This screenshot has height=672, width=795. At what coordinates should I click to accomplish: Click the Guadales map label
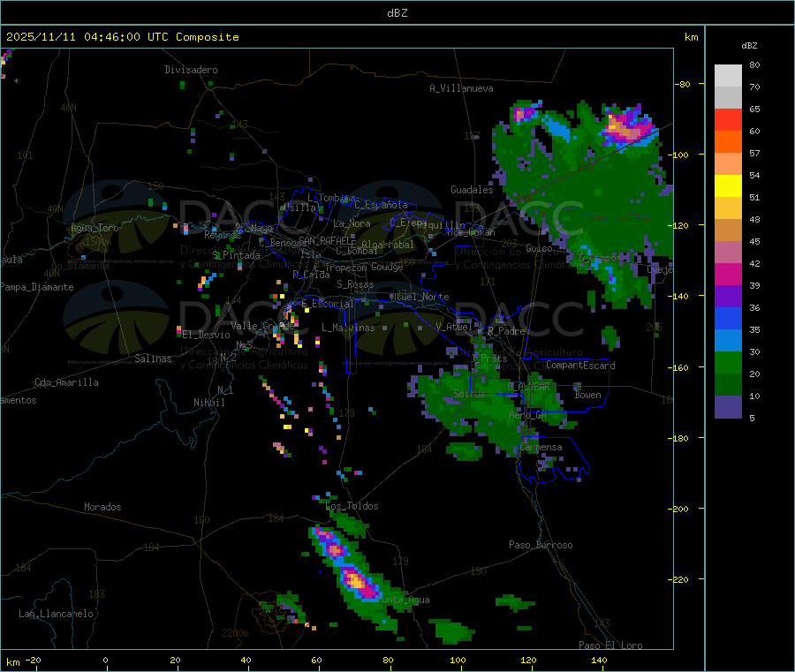472,190
